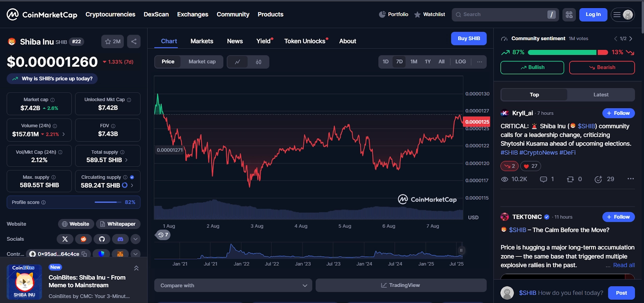Open the X (Twitter) social link
This screenshot has height=303, width=644.
65,239
